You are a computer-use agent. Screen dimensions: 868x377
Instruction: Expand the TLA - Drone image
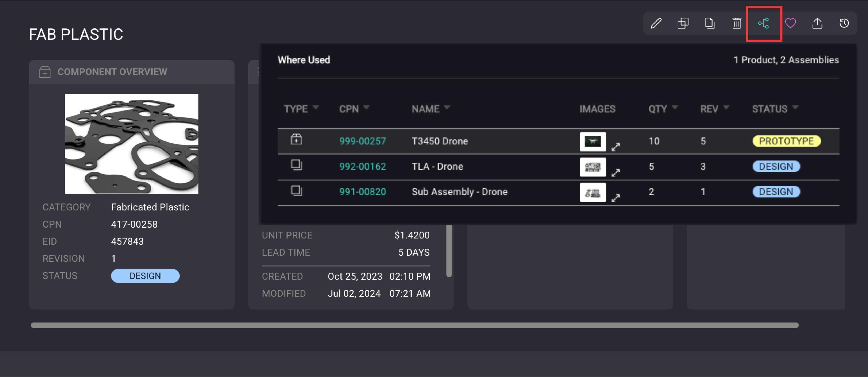click(x=616, y=172)
